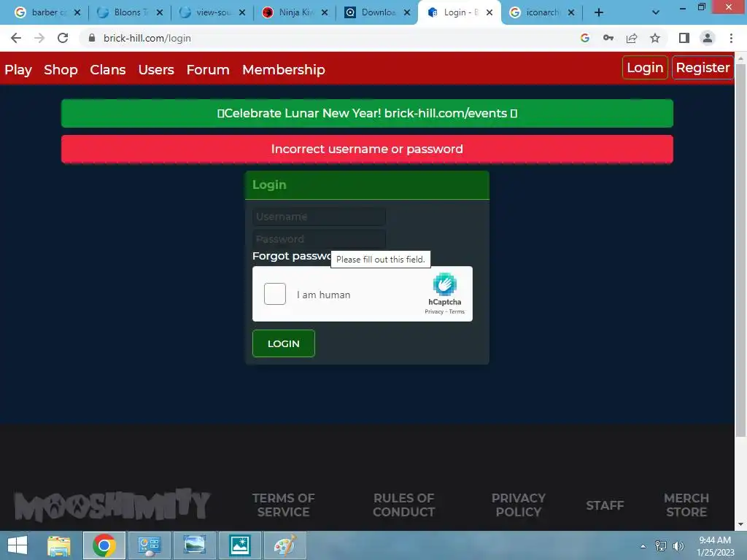Open Users in the site navigation
Viewport: 747px width, 560px height.
[156, 69]
